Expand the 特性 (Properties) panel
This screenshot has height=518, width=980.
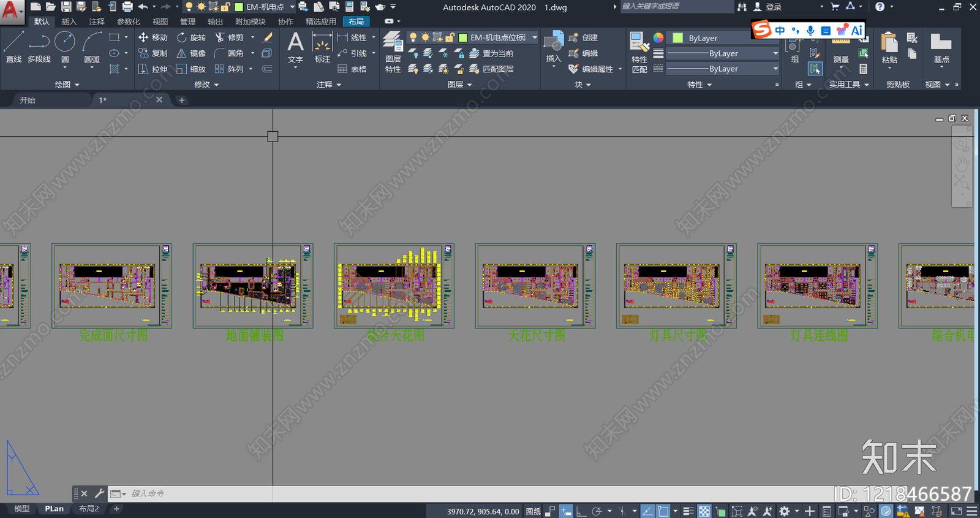pyautogui.click(x=699, y=85)
